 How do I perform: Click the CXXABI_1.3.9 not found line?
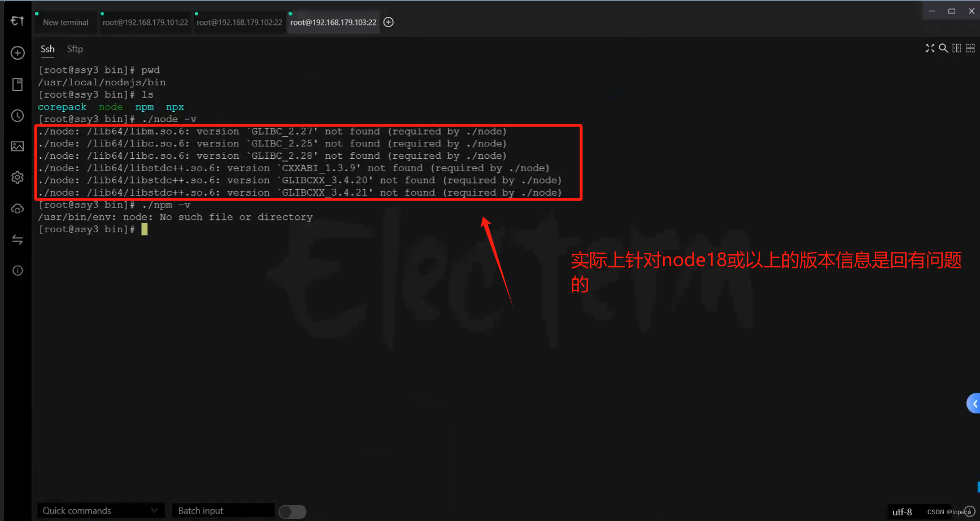[294, 168]
